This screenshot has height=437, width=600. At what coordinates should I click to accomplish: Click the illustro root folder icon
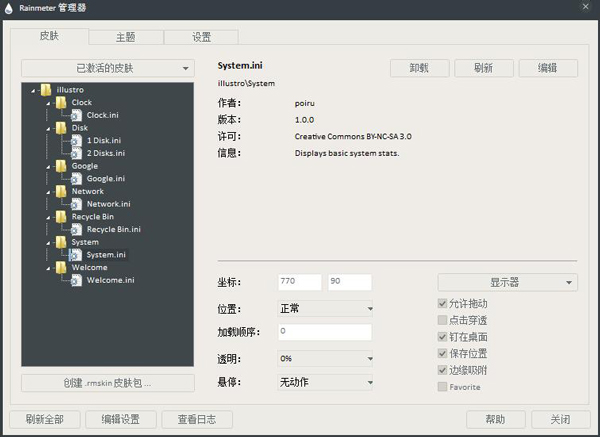coord(46,90)
